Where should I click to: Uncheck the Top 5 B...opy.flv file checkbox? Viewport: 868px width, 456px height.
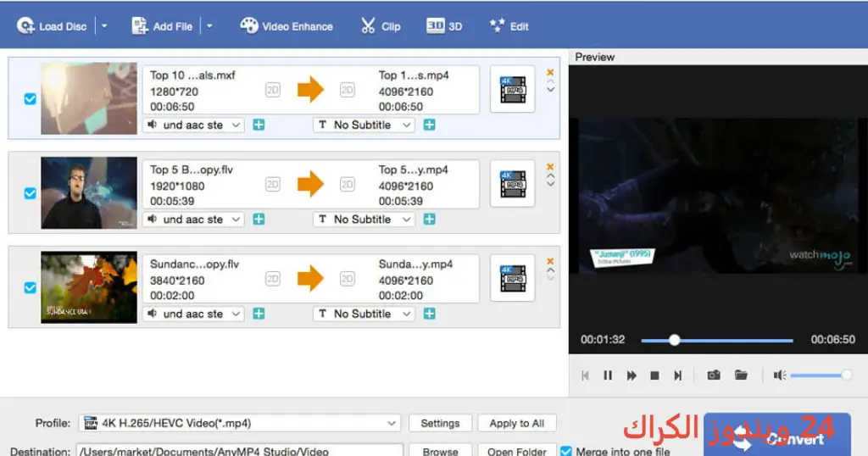pos(30,193)
